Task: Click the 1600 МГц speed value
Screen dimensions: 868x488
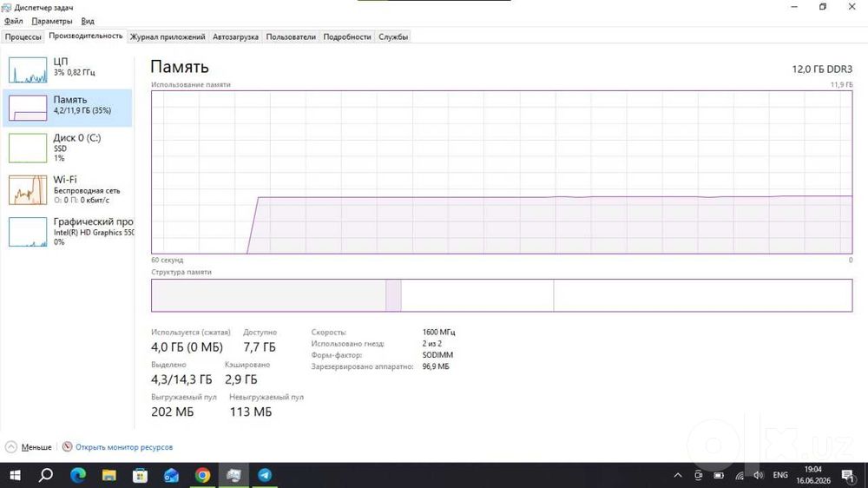Action: point(438,333)
